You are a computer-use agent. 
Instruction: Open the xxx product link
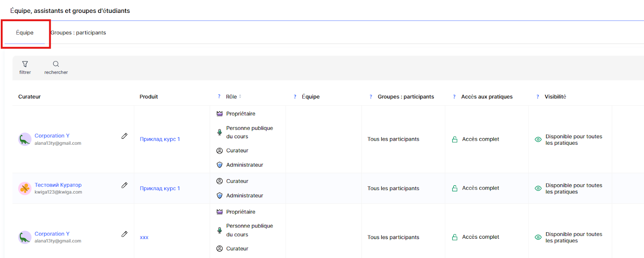(x=144, y=237)
